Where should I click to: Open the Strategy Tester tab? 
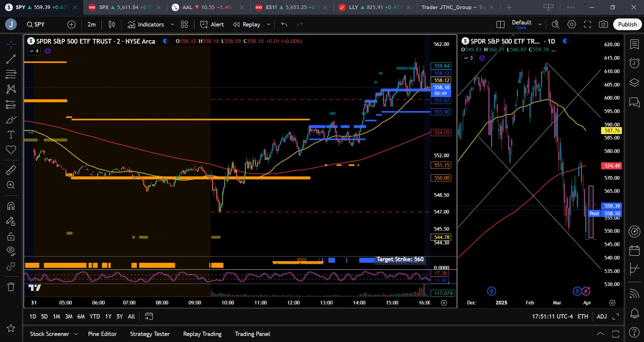[150, 334]
